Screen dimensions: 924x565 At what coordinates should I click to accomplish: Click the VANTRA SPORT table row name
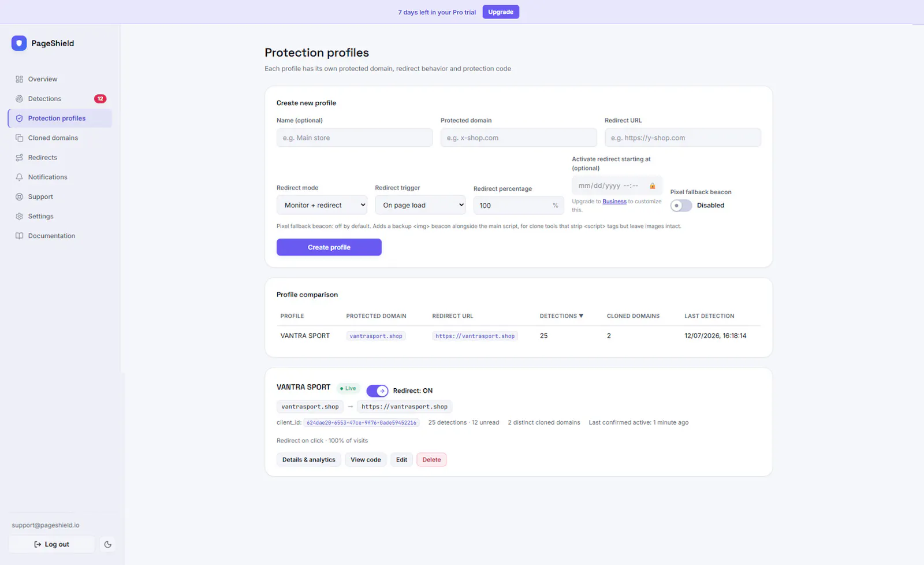click(x=305, y=336)
